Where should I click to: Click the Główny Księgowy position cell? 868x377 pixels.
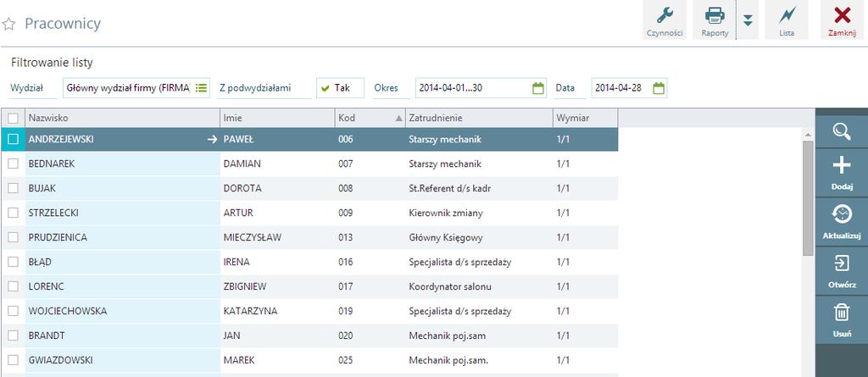479,237
